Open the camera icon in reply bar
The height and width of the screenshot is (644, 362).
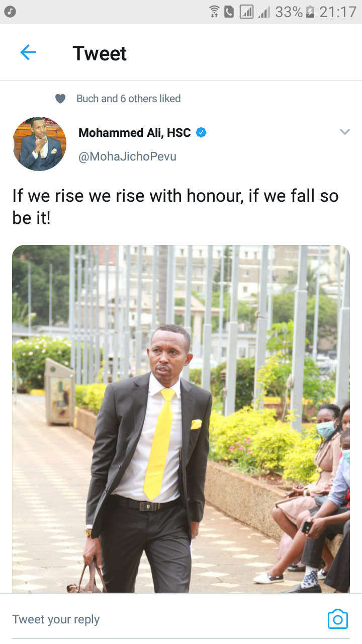click(337, 619)
